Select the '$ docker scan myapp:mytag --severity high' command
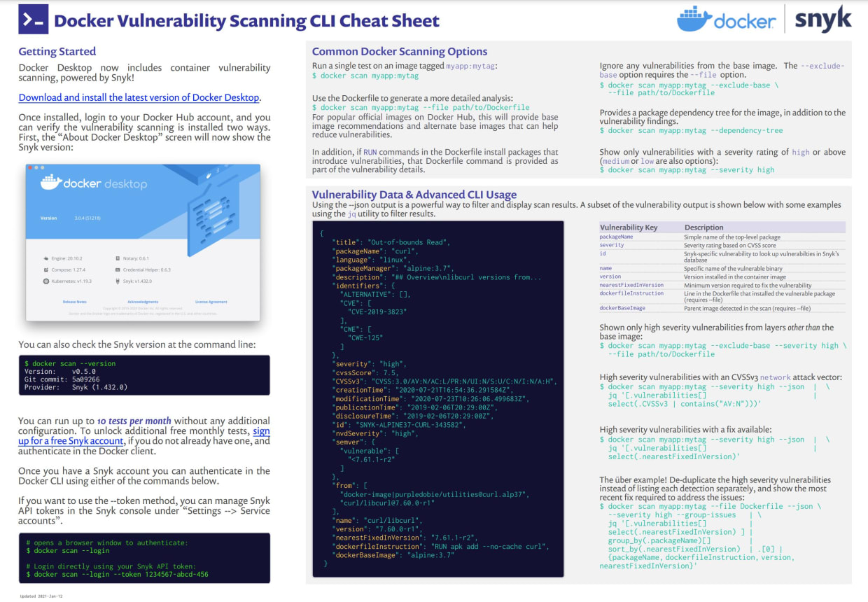 [x=687, y=169]
